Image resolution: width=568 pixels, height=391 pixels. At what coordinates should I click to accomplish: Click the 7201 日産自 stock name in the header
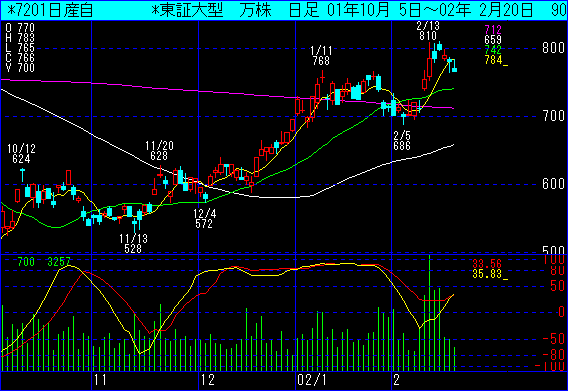tap(50, 10)
